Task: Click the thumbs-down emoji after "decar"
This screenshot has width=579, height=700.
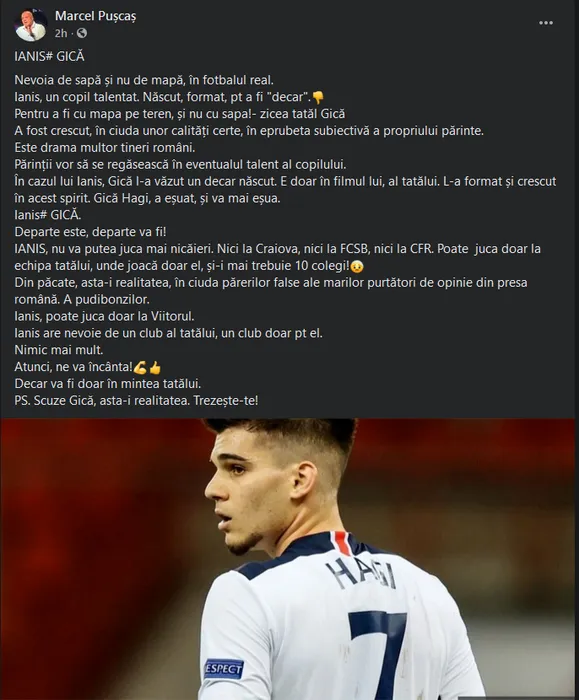Action: point(317,97)
